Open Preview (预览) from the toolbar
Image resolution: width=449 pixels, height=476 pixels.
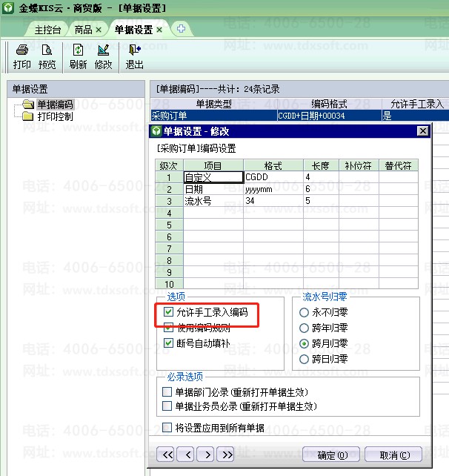click(x=47, y=56)
